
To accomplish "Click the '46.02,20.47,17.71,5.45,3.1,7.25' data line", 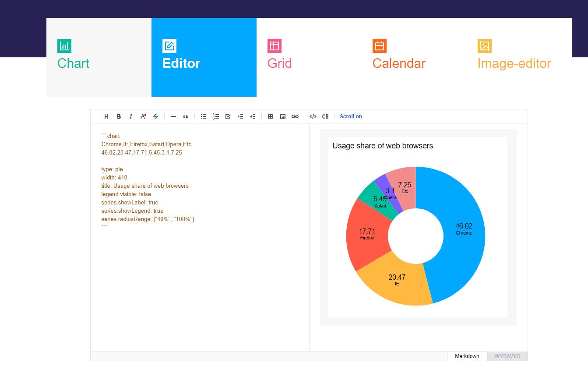I will (x=141, y=153).
